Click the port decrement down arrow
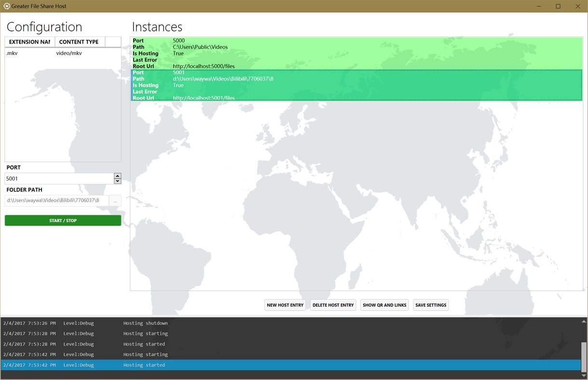Image resolution: width=588 pixels, height=380 pixels. [x=117, y=181]
